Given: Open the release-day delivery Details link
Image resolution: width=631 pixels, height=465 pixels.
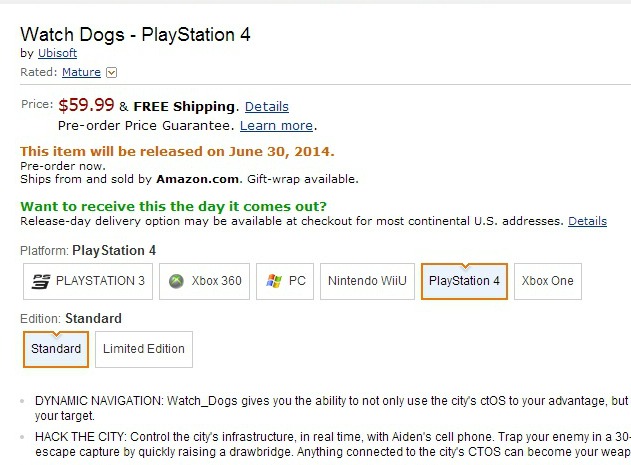Looking at the screenshot, I should 588,220.
